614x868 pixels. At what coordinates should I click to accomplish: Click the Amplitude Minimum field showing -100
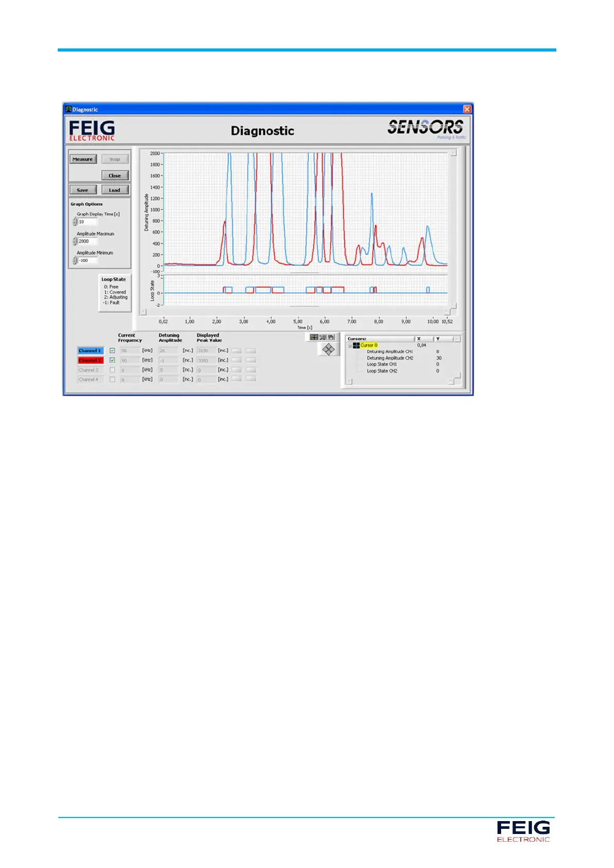[x=88, y=260]
